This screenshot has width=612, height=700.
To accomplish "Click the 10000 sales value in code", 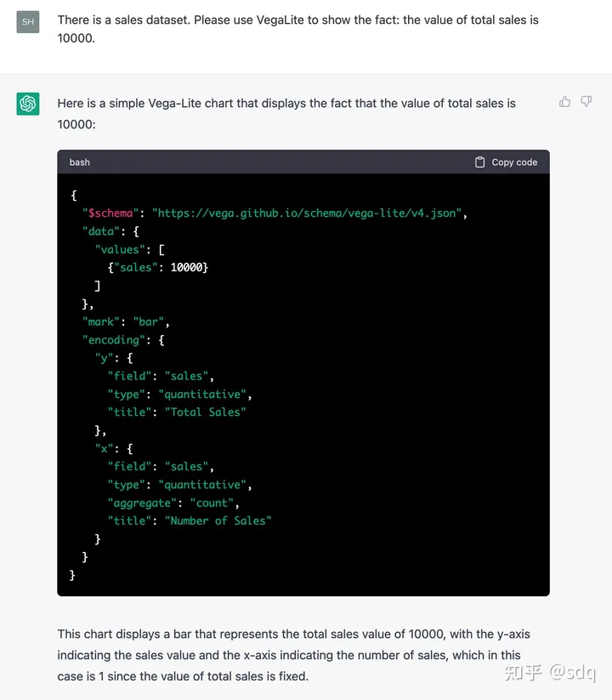I will tap(185, 267).
